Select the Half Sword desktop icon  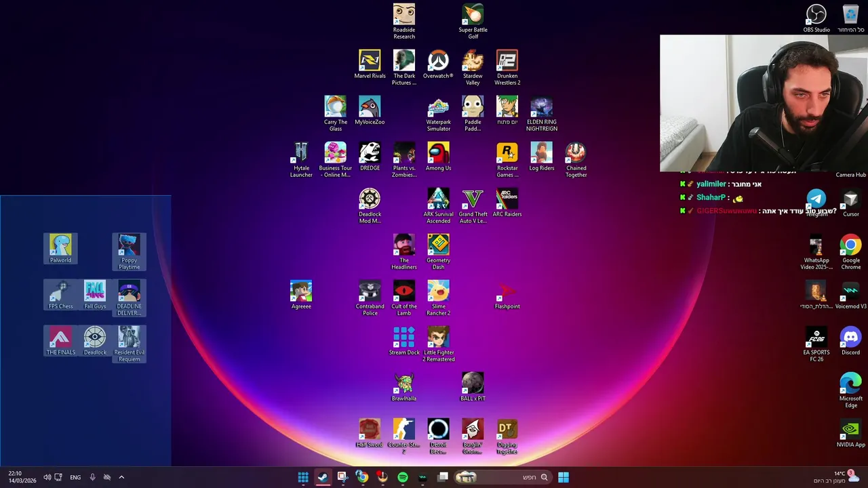click(x=370, y=433)
